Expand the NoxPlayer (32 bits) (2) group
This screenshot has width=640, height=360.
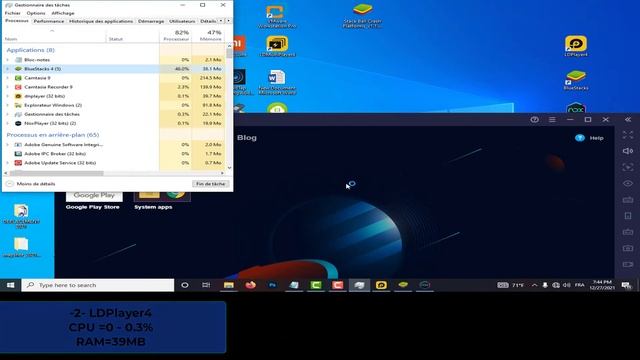[x=7, y=123]
